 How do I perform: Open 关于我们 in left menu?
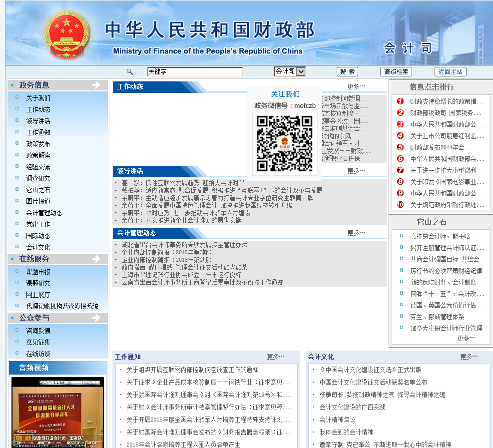click(38, 98)
